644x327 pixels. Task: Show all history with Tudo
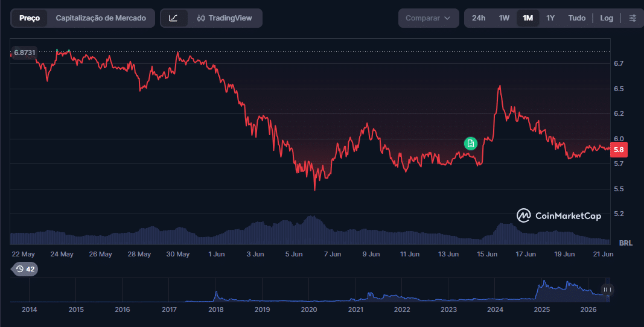coord(576,18)
